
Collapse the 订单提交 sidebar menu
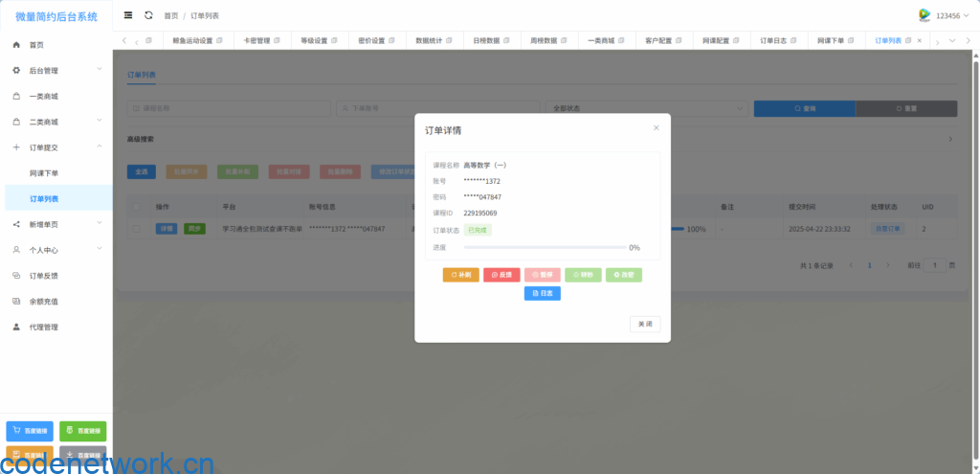point(57,147)
